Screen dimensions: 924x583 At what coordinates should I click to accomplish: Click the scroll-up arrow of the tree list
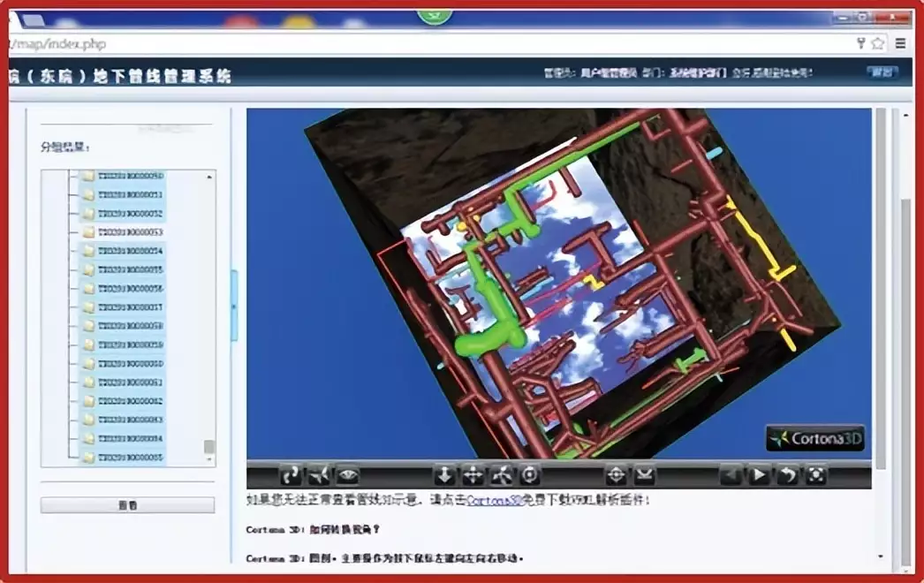209,177
